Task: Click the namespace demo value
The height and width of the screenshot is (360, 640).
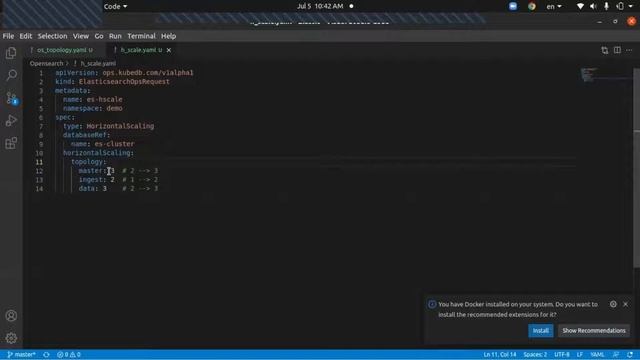Action: coord(114,108)
